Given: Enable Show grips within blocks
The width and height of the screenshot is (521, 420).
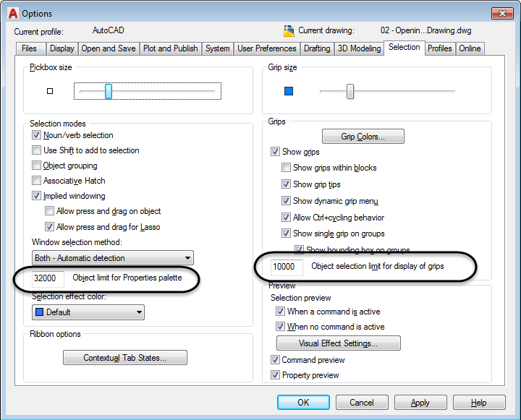Looking at the screenshot, I should (x=286, y=167).
